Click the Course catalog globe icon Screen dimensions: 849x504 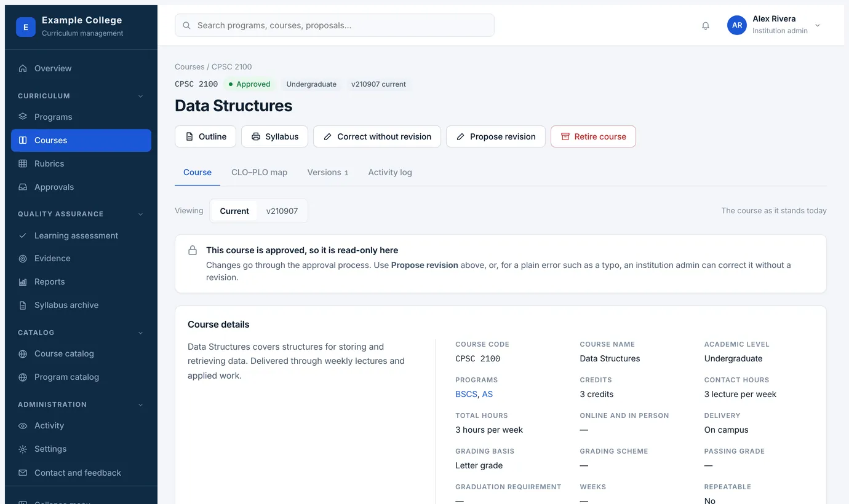23,354
